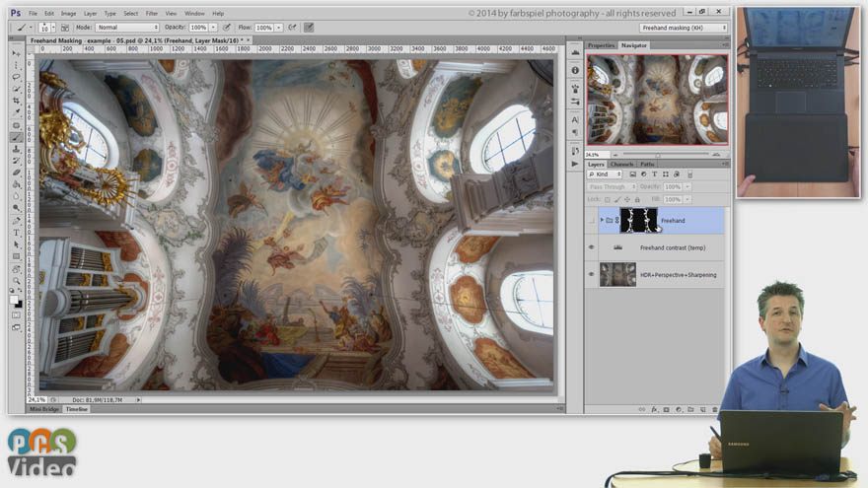Open the Pass Through blend mode dropdown
868x488 pixels.
612,187
